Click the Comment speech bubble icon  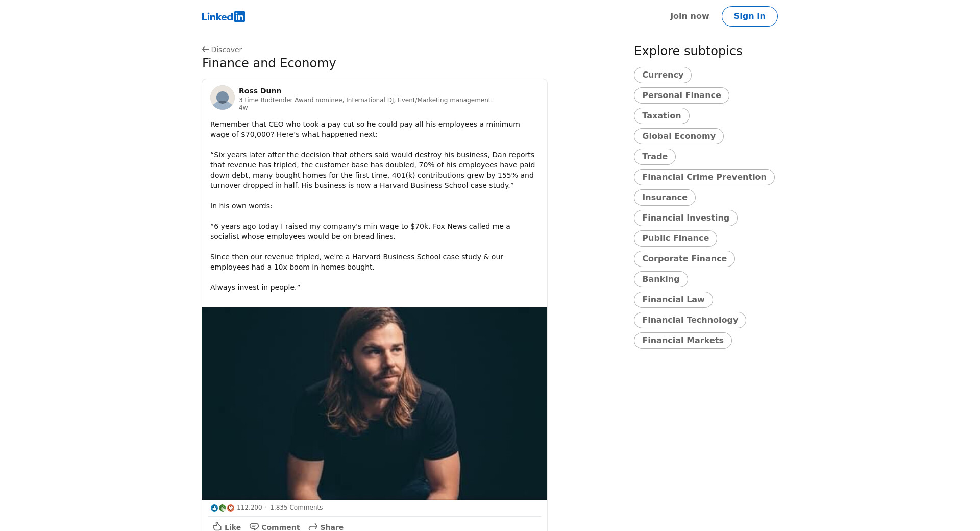pos(254,526)
